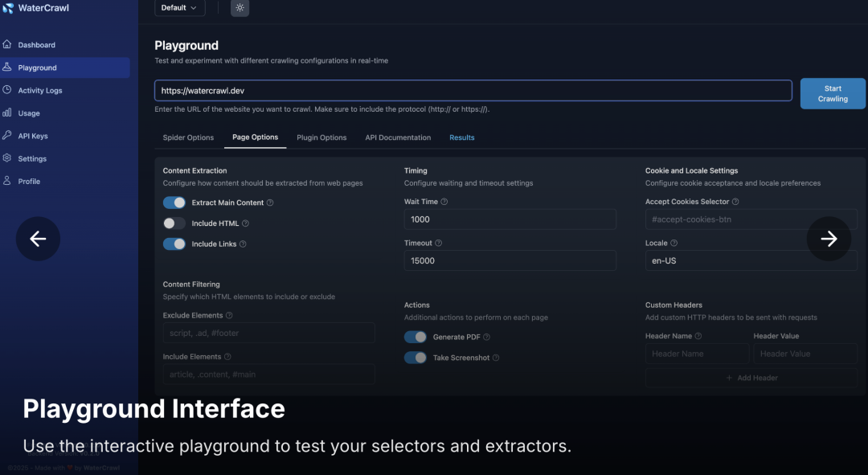Click the API Keys key icon
The width and height of the screenshot is (868, 475).
7,135
